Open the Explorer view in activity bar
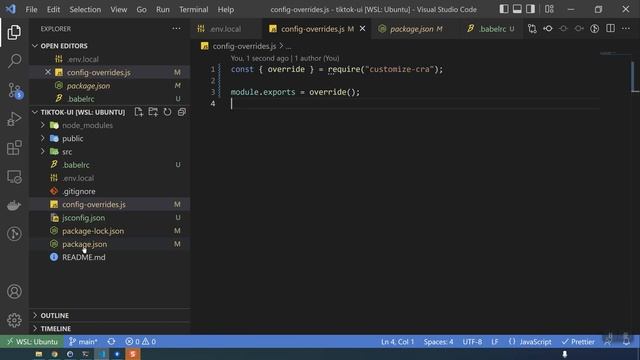 tap(14, 32)
